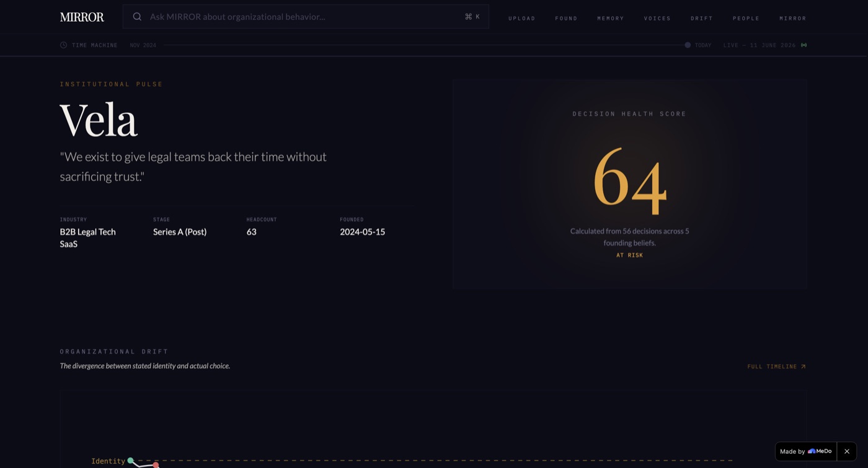Click the Series A (Post) stage value
Screen dimensions: 868x468
pyautogui.click(x=180, y=232)
